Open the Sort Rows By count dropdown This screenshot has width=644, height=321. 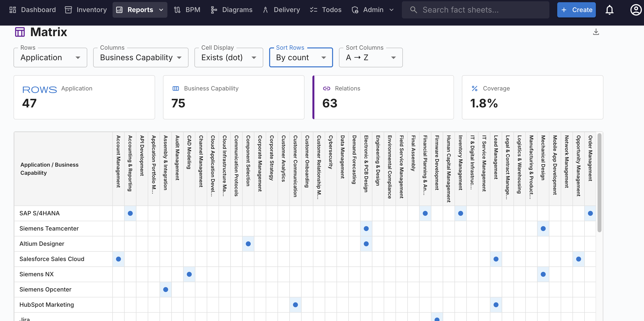click(x=301, y=58)
